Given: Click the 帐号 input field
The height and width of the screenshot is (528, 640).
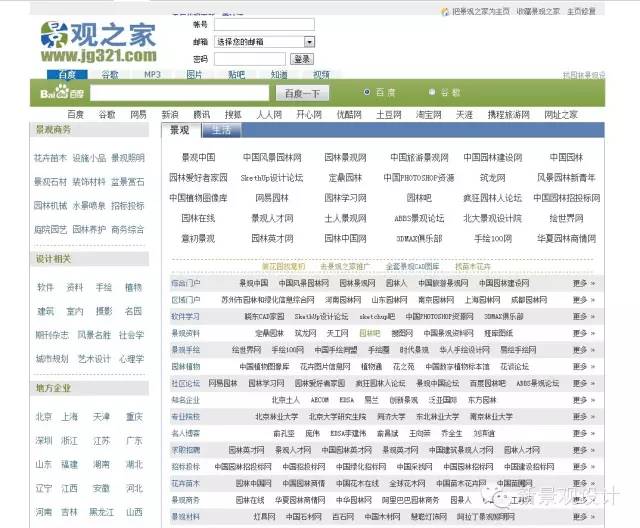Looking at the screenshot, I should click(264, 24).
